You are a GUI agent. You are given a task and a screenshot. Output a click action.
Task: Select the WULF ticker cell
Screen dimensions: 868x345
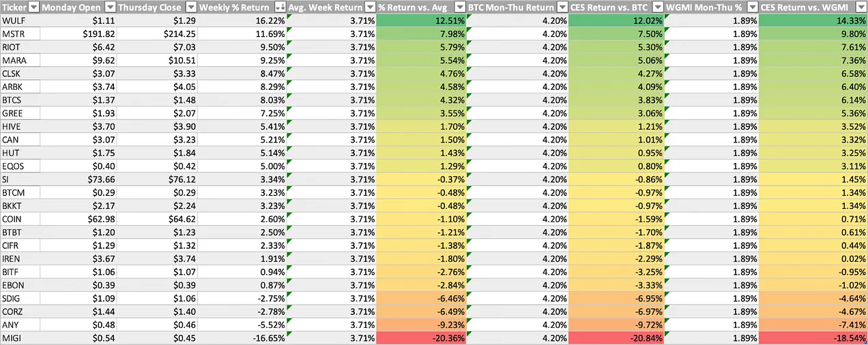pos(20,20)
